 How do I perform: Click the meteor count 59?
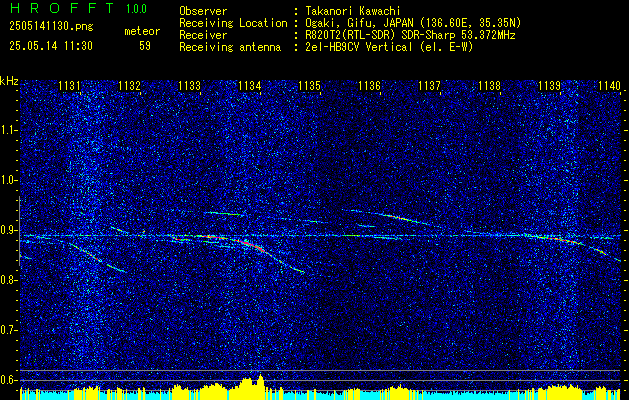[145, 46]
